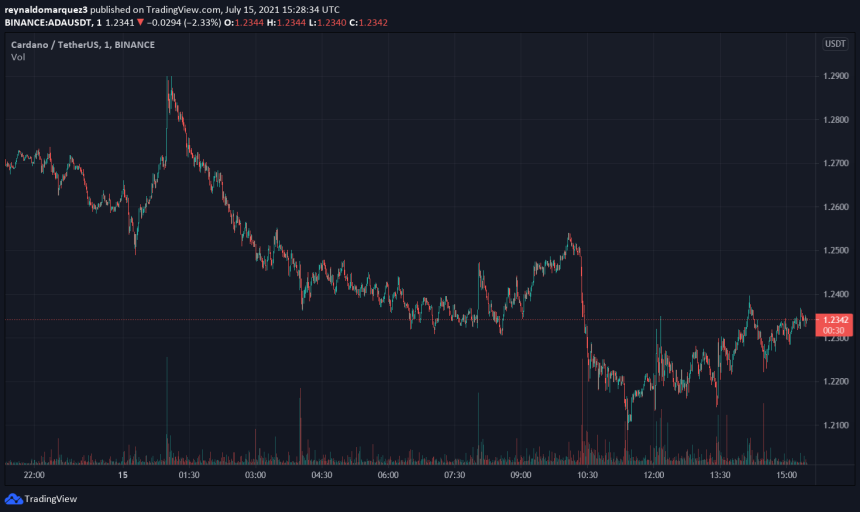Click the 15:00 time axis label
860x512 pixels.
pyautogui.click(x=786, y=475)
